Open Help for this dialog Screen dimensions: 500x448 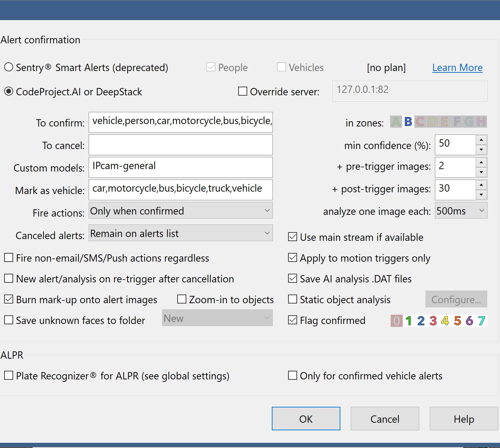(x=464, y=419)
